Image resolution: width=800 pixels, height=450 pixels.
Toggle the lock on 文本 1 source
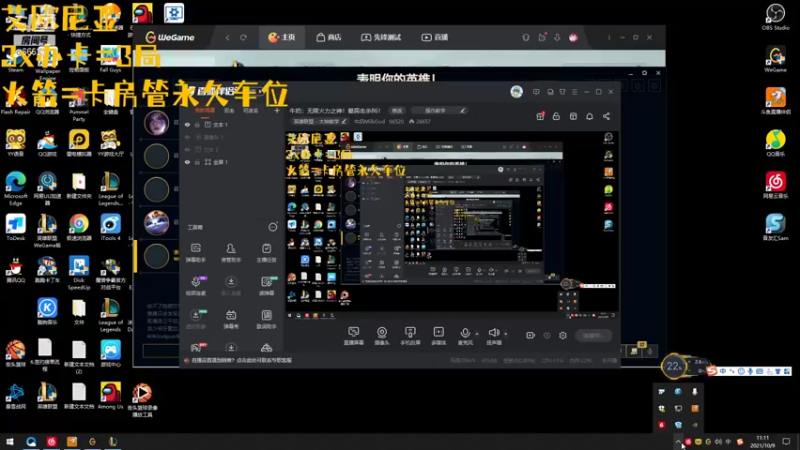coord(197,124)
